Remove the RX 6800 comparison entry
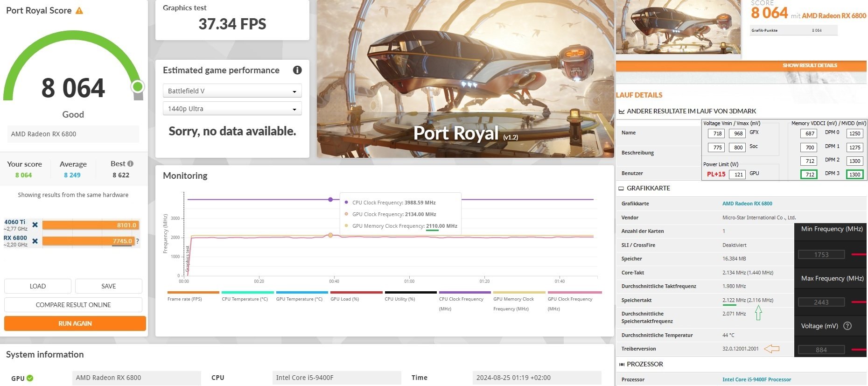 pos(35,241)
